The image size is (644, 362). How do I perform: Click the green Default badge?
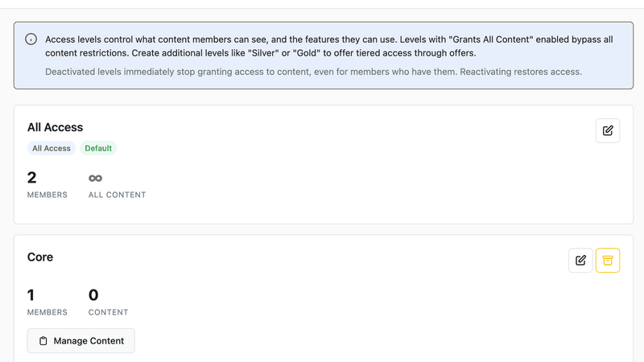98,148
